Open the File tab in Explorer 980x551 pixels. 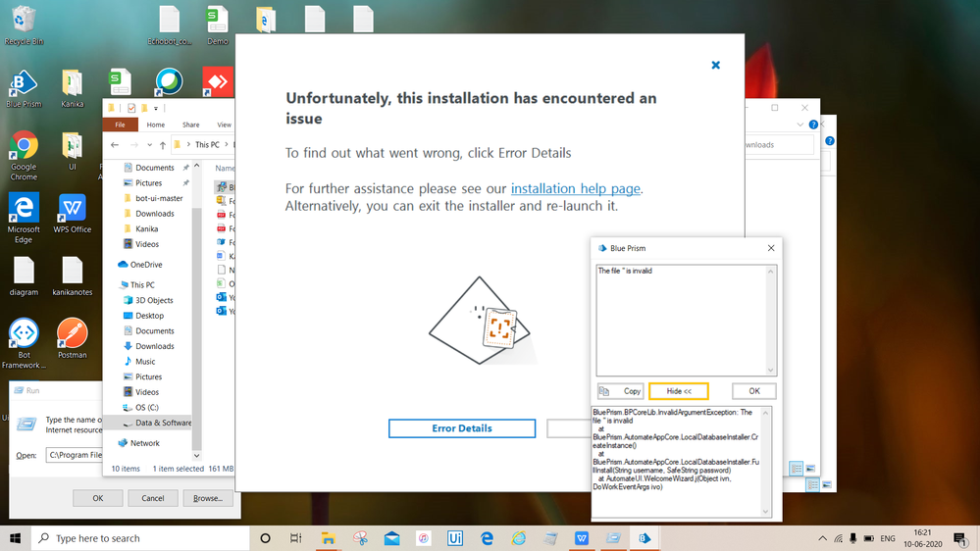(x=120, y=125)
